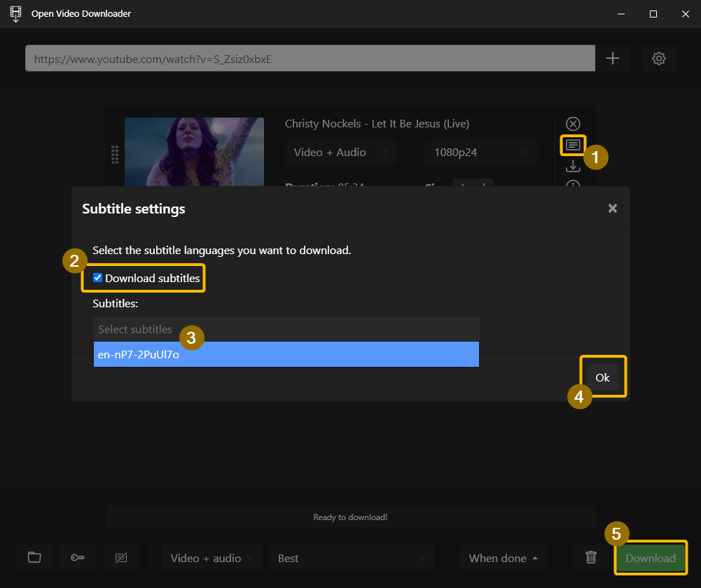Click the key authentication icon
Viewport: 701px width, 588px height.
(x=77, y=558)
